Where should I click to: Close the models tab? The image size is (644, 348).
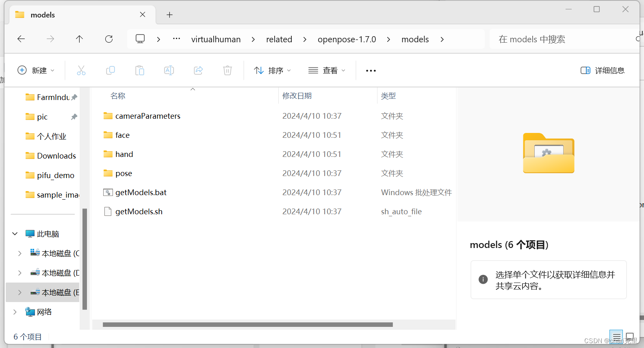click(x=143, y=15)
